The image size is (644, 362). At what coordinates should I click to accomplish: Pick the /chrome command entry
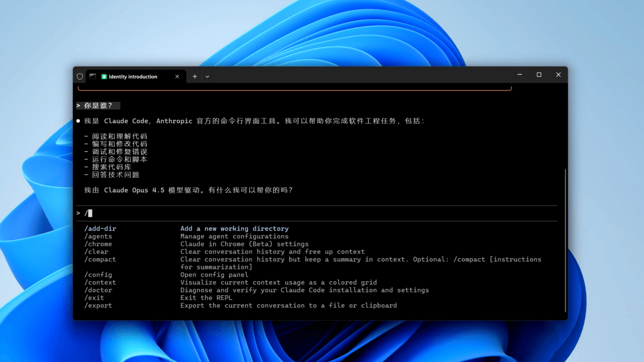[98, 244]
